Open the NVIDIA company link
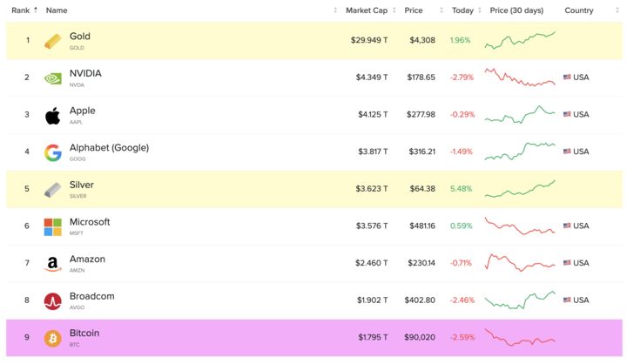 85,74
